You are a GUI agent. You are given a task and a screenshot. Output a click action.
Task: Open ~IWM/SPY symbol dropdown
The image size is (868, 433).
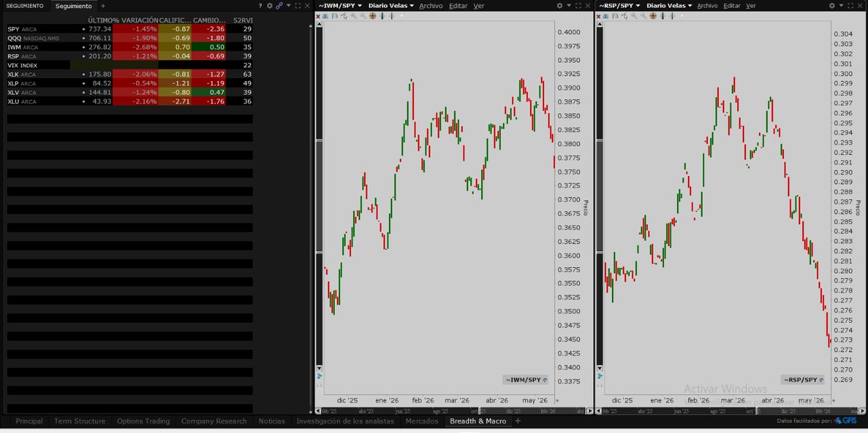click(x=339, y=5)
